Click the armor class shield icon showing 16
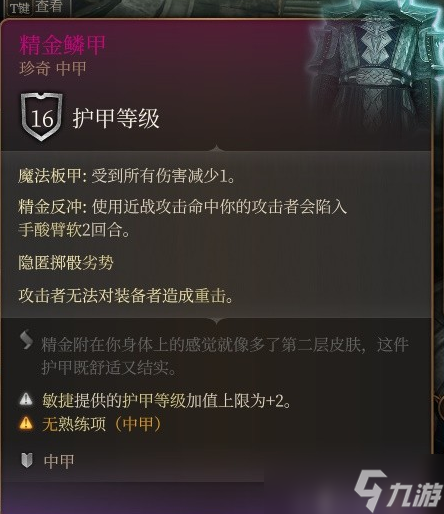Image resolution: width=444 pixels, height=514 pixels. pos(41,117)
